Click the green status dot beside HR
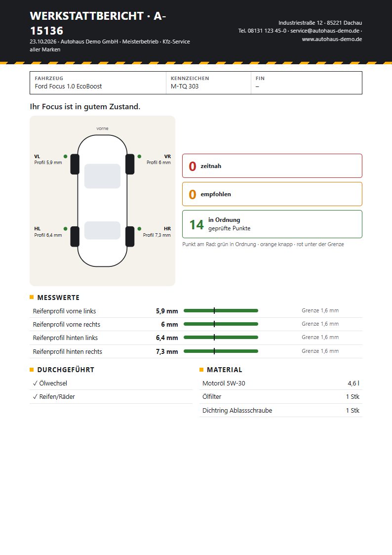 [139, 229]
